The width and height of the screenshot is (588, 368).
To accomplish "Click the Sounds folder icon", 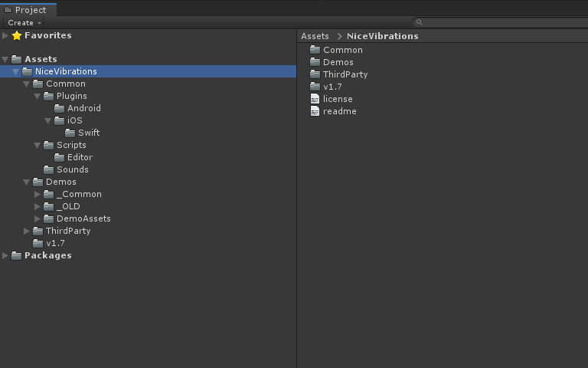I will [x=48, y=169].
